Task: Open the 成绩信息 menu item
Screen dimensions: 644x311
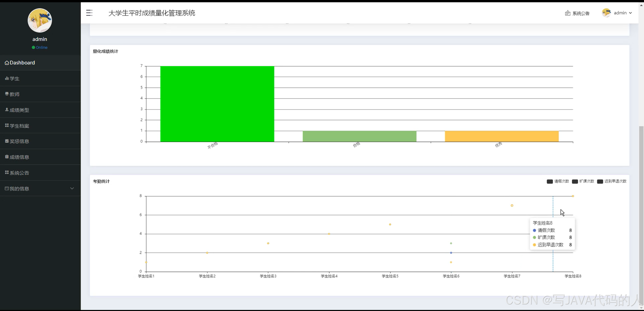Action: (19, 157)
